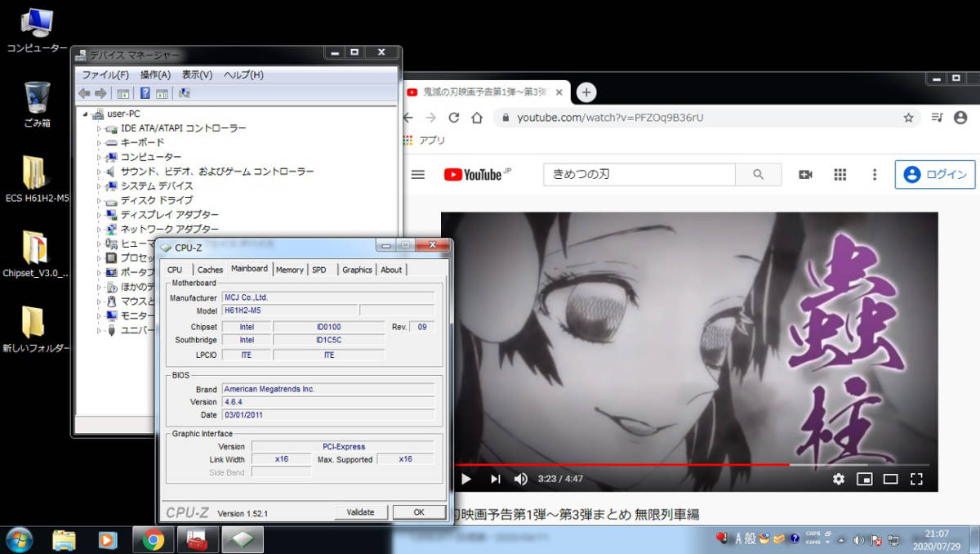Open the YouTube apps grid icon
This screenshot has height=554, width=980.
point(840,174)
